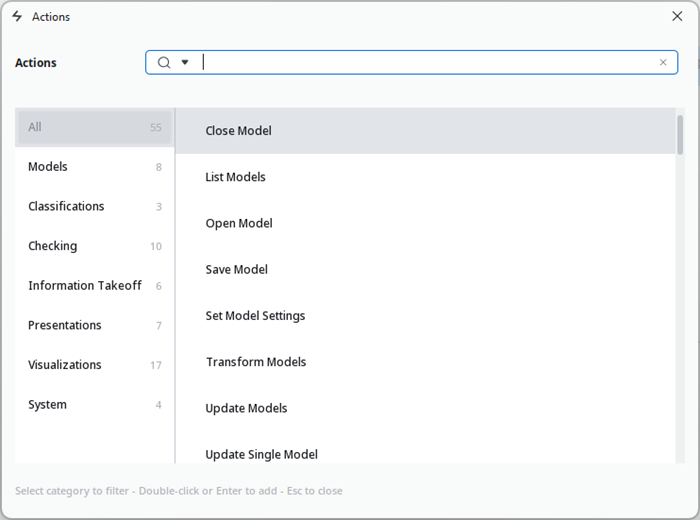This screenshot has height=520, width=700.
Task: Filter by the Classifications category
Action: click(x=95, y=207)
